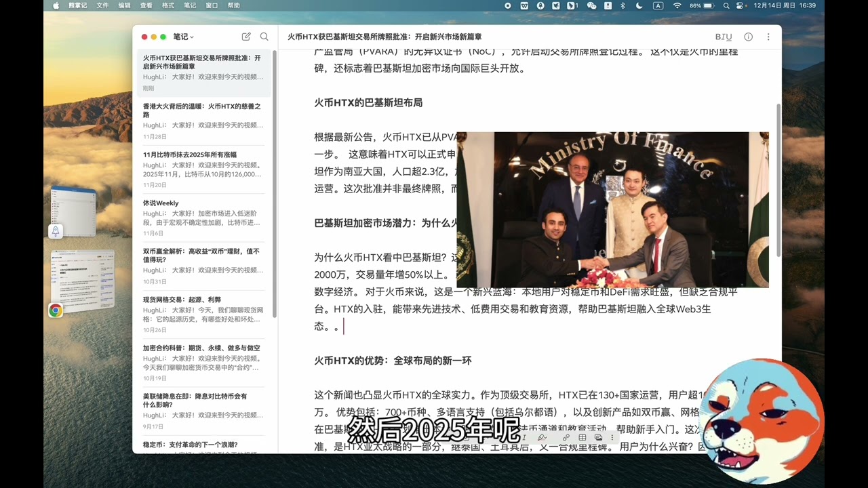Viewport: 868px width, 488px height.
Task: Click the Chrome icon on the desktop left
Action: coord(56,310)
